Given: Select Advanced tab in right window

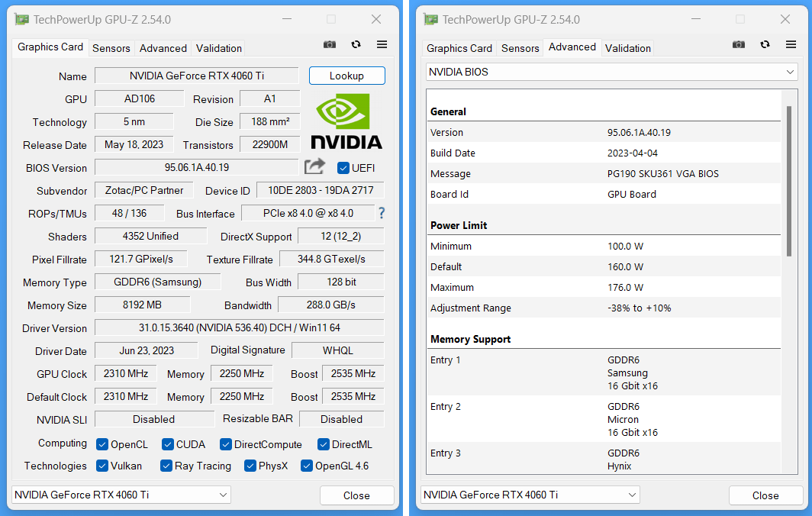Looking at the screenshot, I should click(572, 47).
